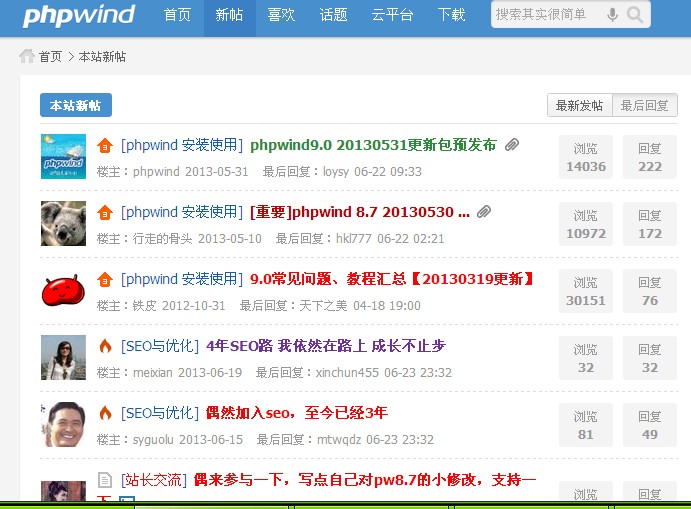
Task: Switch to the 最新发帖 sorting tab
Action: coord(580,105)
